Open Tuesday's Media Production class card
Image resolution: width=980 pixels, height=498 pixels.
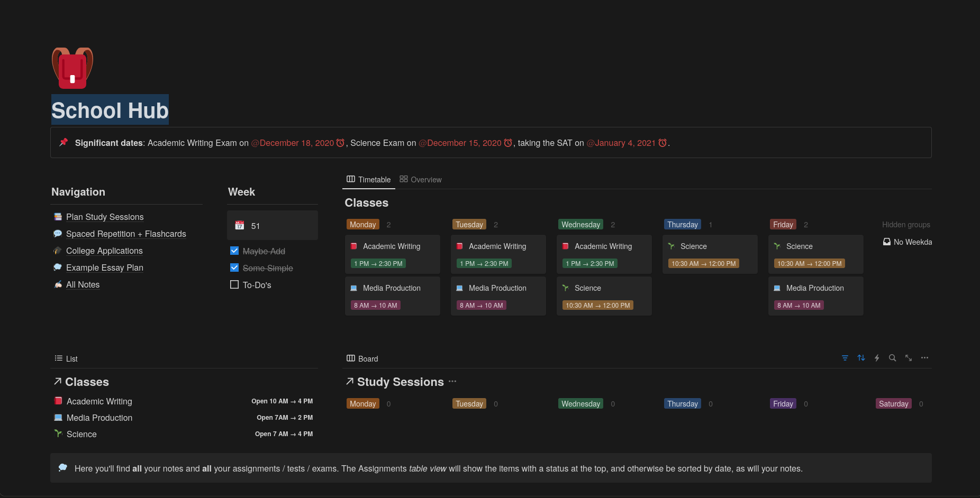498,296
